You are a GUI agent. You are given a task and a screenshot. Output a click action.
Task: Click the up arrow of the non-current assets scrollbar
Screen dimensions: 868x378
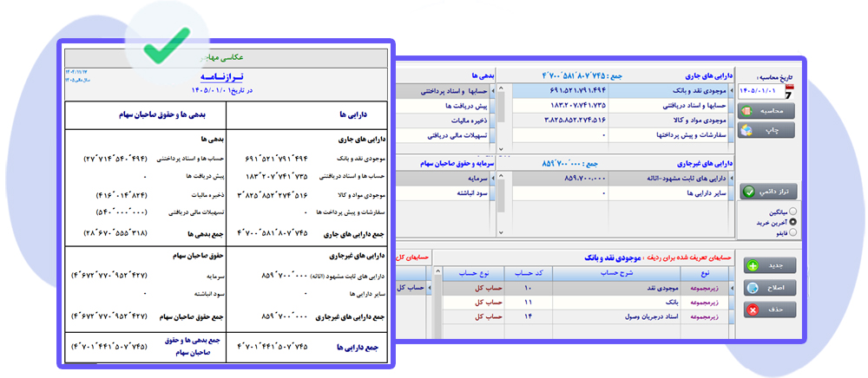click(501, 176)
